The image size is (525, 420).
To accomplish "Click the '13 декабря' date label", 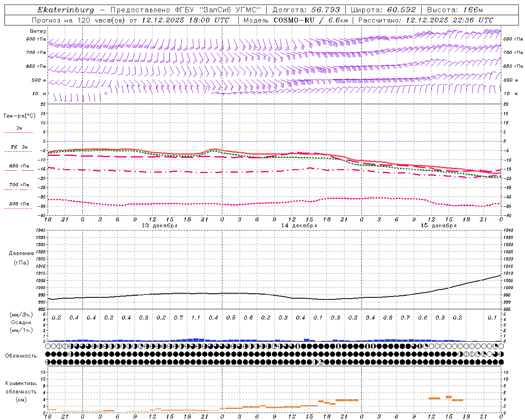I will (160, 226).
